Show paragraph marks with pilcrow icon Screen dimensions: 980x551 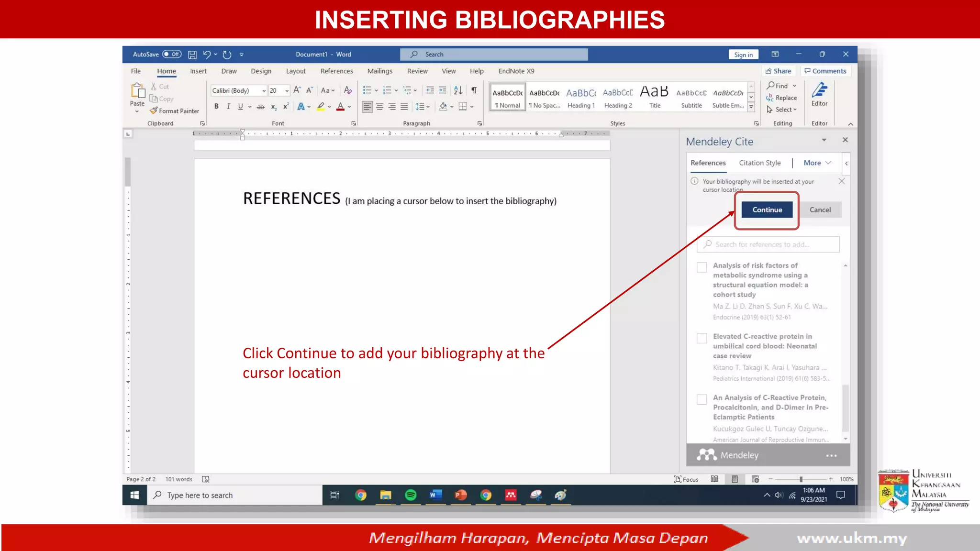click(x=474, y=90)
